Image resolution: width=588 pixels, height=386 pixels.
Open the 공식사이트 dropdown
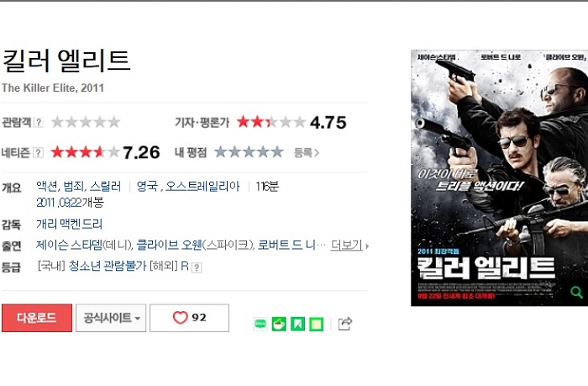[111, 318]
